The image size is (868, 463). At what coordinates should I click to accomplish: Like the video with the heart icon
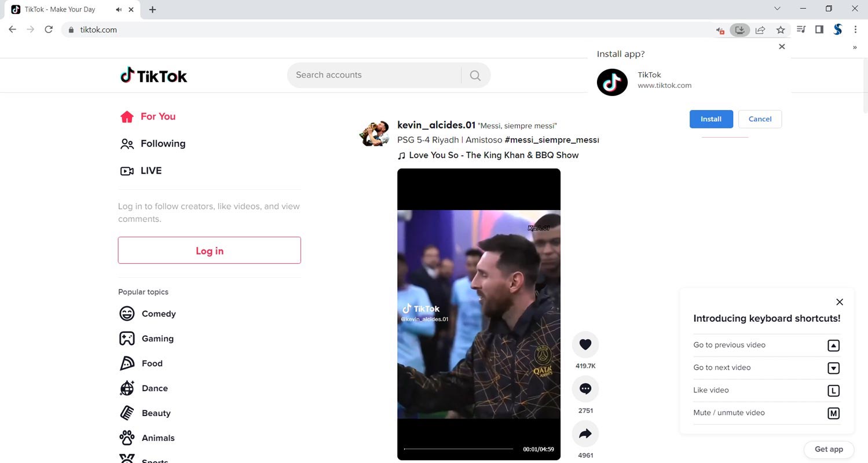(585, 344)
